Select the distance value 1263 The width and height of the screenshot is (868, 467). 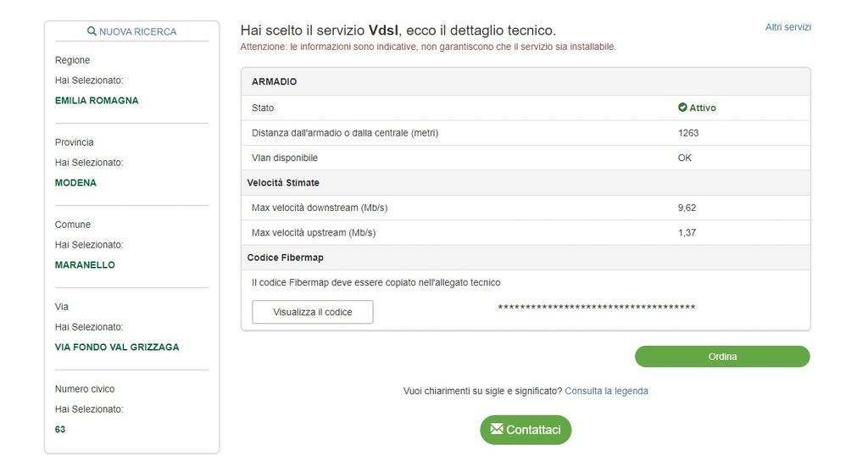[x=688, y=133]
